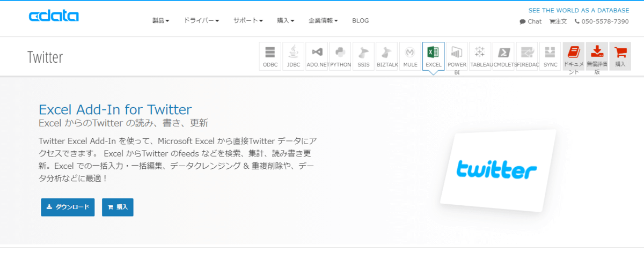This screenshot has width=644, height=268.
Task: Open the BLOG menu item
Action: pos(361,20)
